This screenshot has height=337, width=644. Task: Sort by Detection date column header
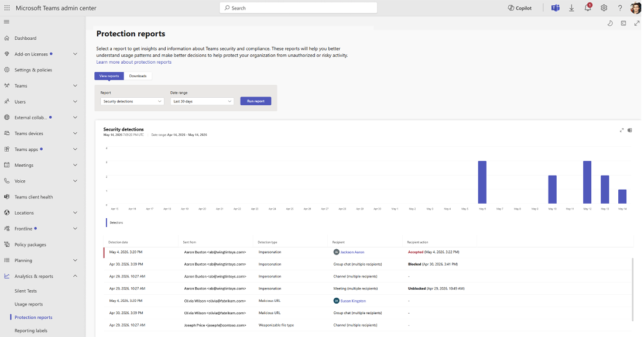(118, 242)
